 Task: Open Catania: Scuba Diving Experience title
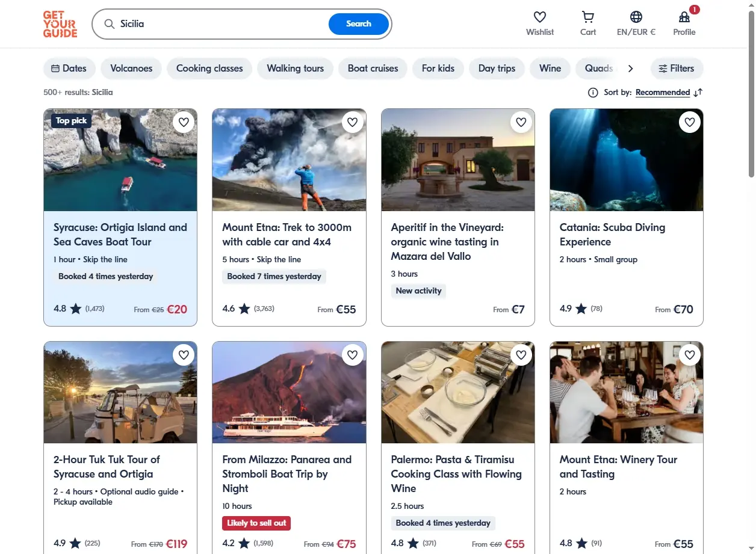point(612,235)
